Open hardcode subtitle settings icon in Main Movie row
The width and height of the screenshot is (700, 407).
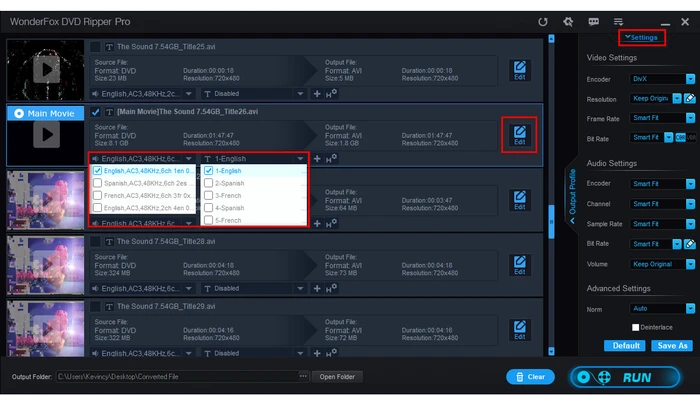(x=331, y=158)
